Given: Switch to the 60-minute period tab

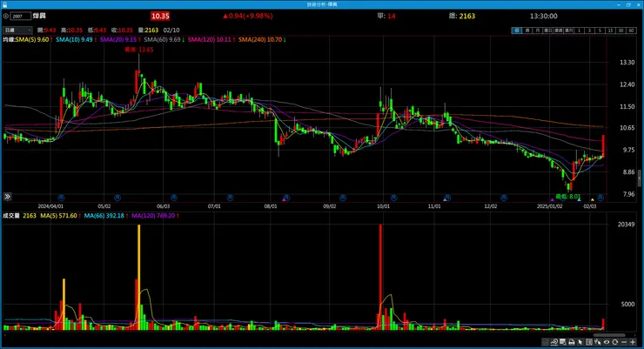Looking at the screenshot, I should tap(631, 30).
